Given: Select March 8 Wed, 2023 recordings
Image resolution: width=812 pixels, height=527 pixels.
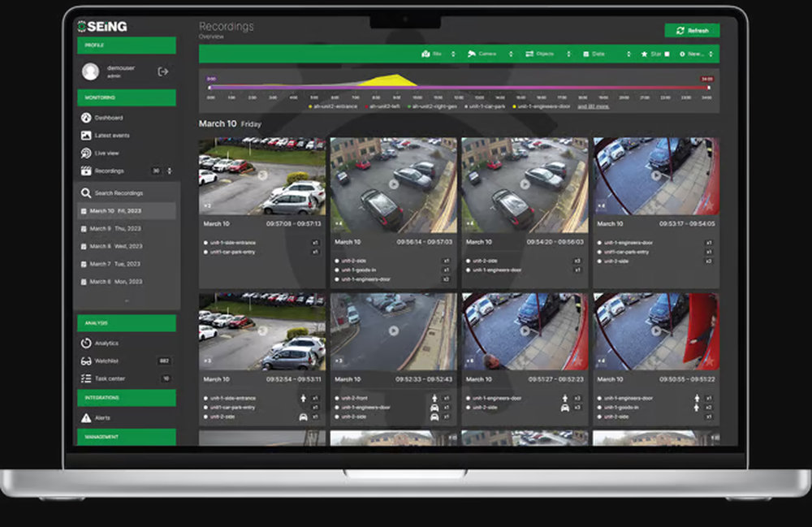Looking at the screenshot, I should [127, 246].
